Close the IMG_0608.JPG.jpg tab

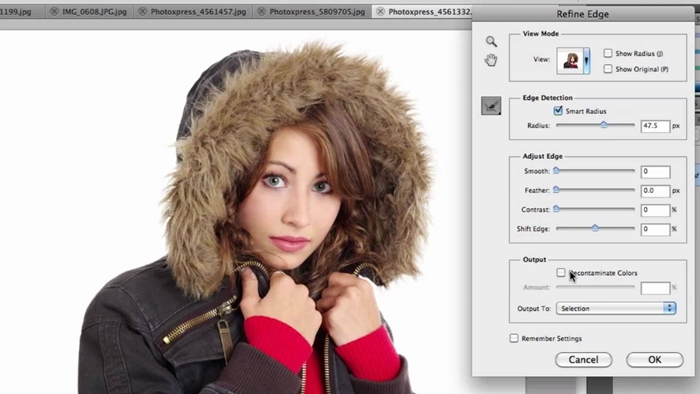coord(54,12)
